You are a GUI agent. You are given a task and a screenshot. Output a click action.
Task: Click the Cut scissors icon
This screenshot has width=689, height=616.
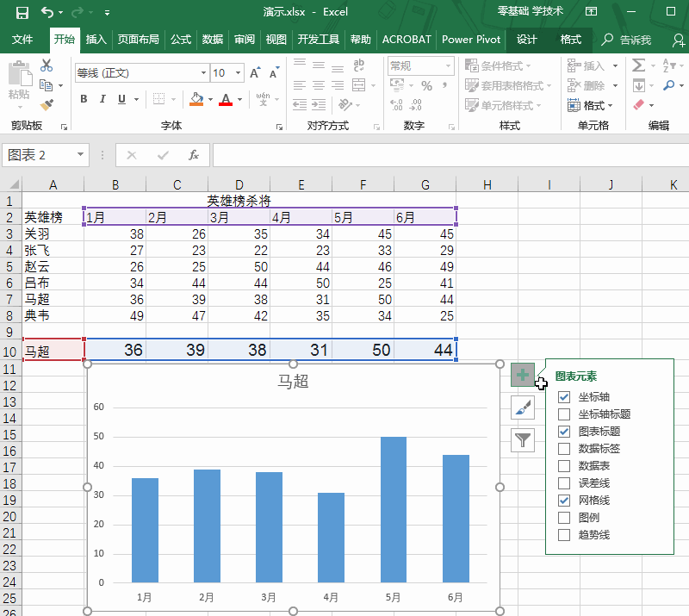tap(47, 65)
